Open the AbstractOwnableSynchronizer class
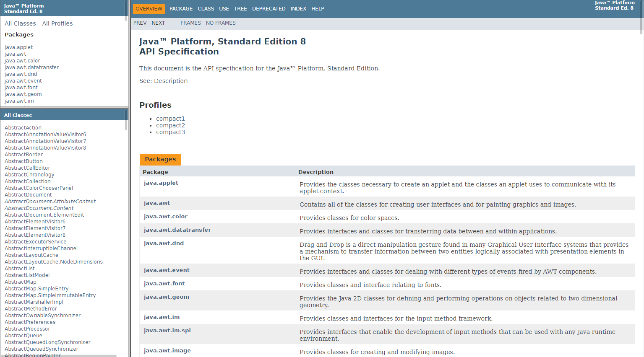 [42, 316]
